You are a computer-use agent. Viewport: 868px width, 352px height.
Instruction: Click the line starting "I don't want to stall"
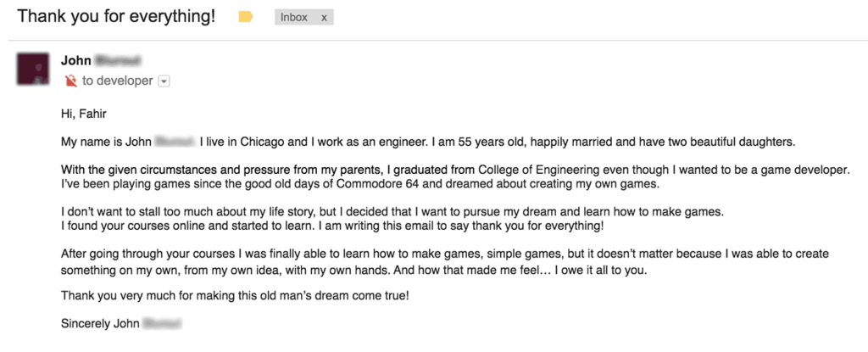click(x=392, y=212)
